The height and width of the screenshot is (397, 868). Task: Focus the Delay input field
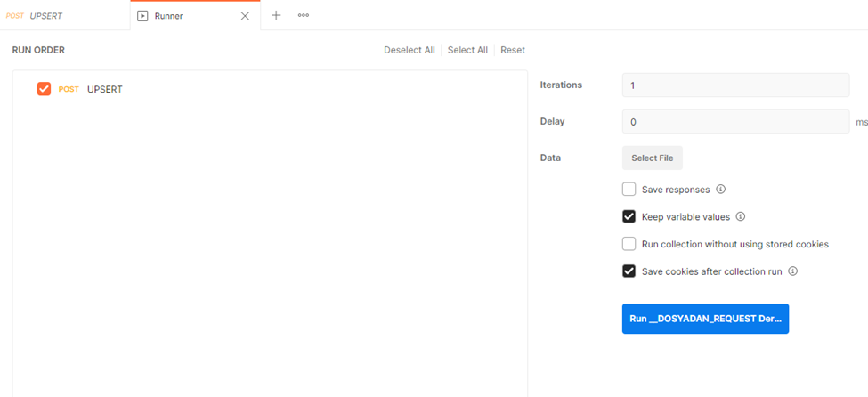[735, 121]
